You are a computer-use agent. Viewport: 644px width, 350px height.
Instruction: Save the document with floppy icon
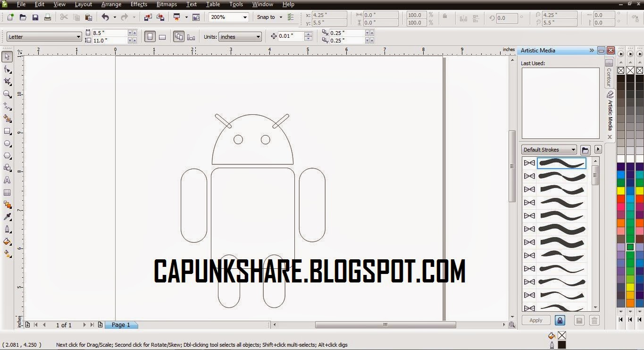click(x=35, y=17)
